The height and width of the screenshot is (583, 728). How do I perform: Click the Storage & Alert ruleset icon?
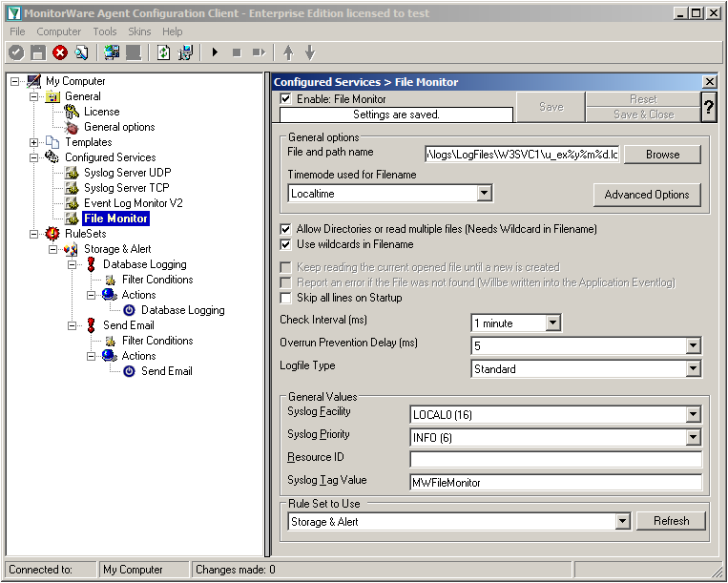(x=71, y=249)
